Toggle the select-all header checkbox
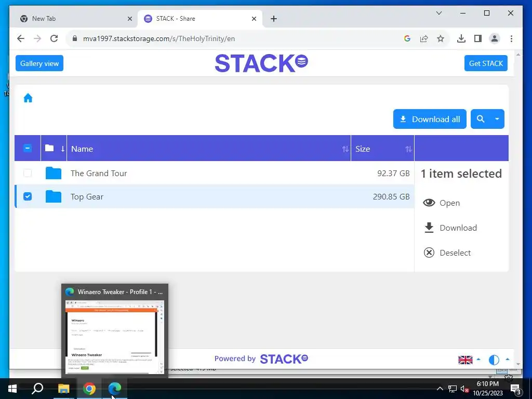Image resolution: width=532 pixels, height=399 pixels. tap(28, 148)
